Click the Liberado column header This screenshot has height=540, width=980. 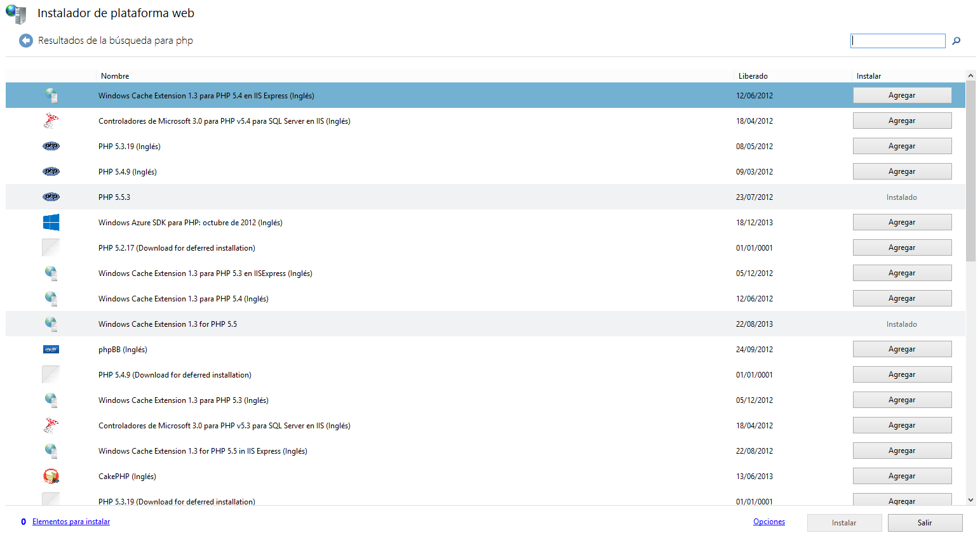753,76
